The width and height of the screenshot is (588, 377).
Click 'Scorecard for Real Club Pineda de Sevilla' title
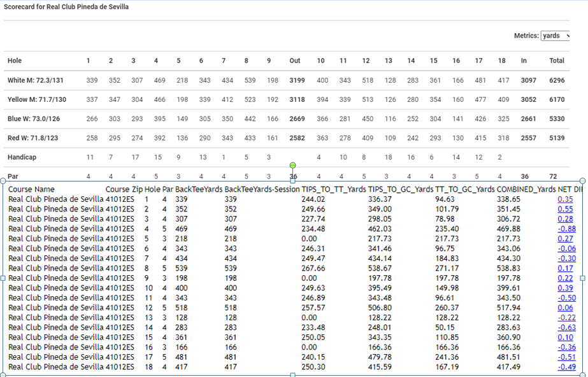click(66, 7)
